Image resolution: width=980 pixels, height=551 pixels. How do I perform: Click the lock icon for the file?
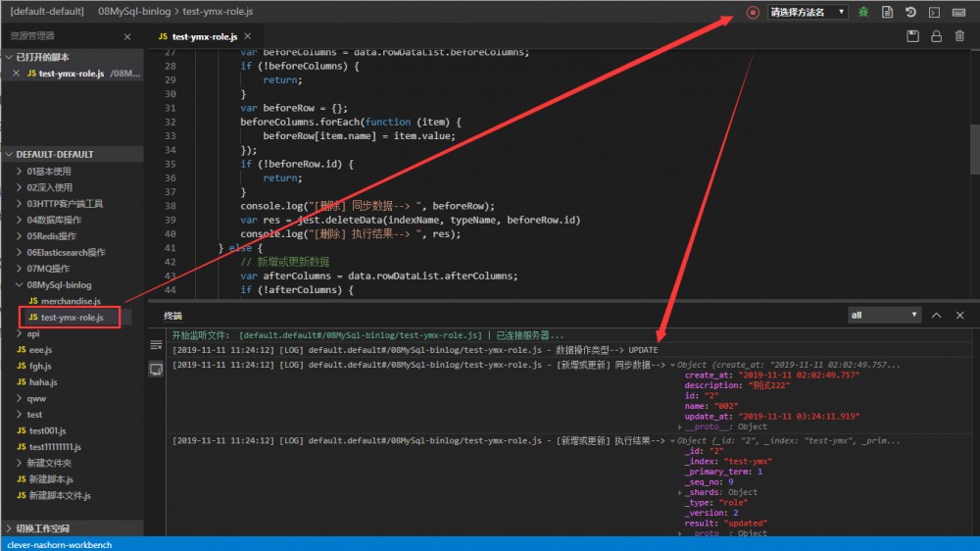(x=936, y=36)
